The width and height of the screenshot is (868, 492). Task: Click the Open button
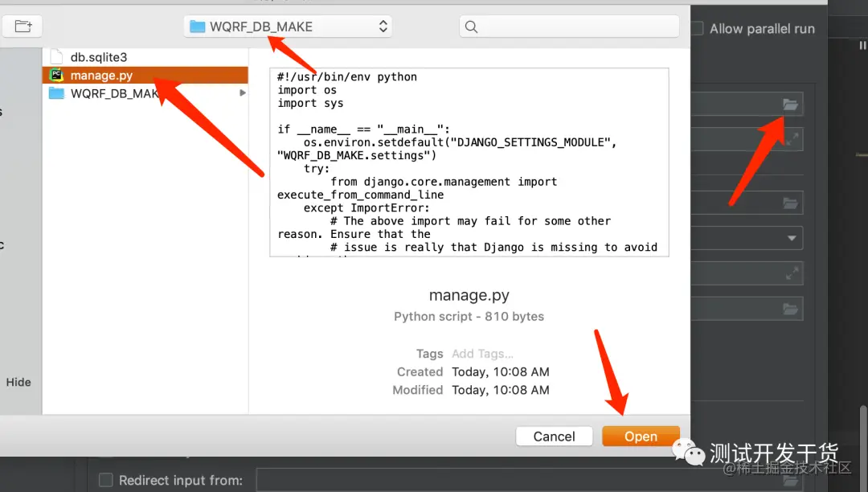click(641, 436)
